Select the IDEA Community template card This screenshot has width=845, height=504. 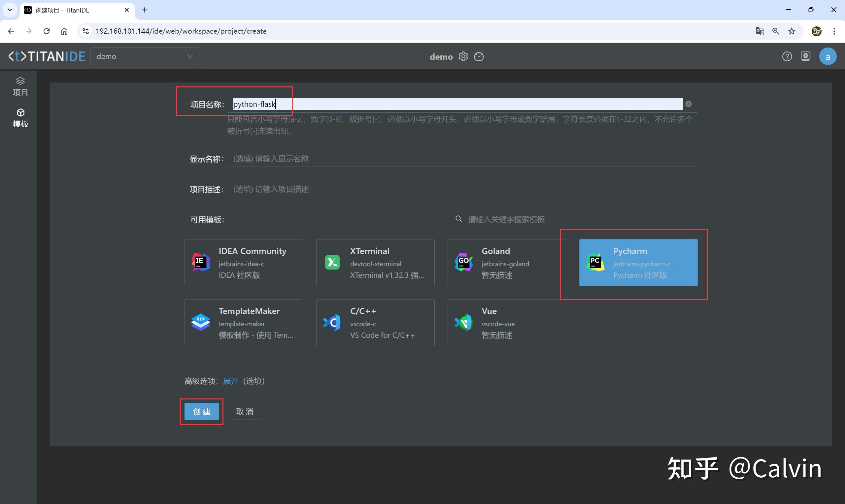pos(244,263)
